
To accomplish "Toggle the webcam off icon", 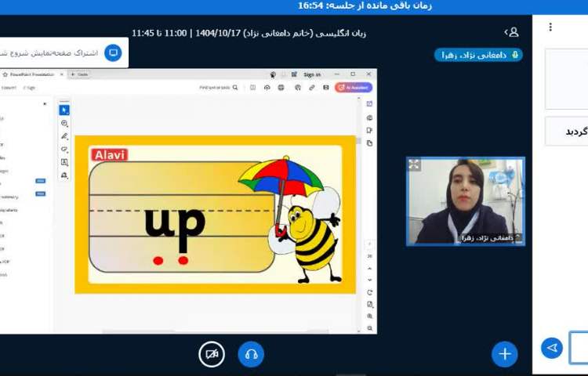I will (x=212, y=354).
